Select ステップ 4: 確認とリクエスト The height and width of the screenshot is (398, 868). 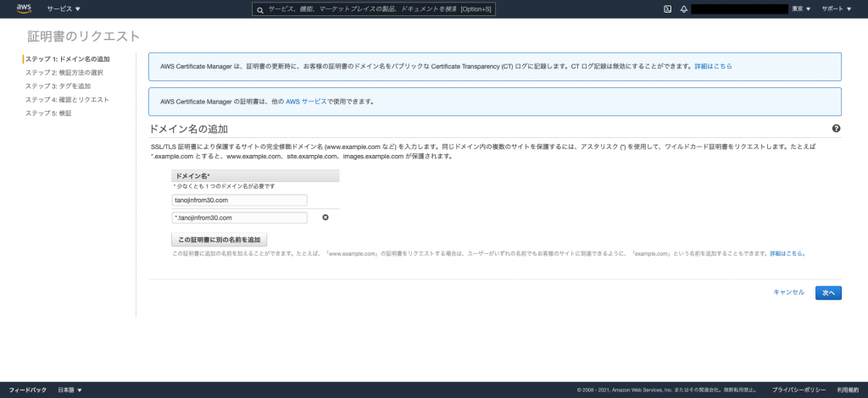point(67,100)
